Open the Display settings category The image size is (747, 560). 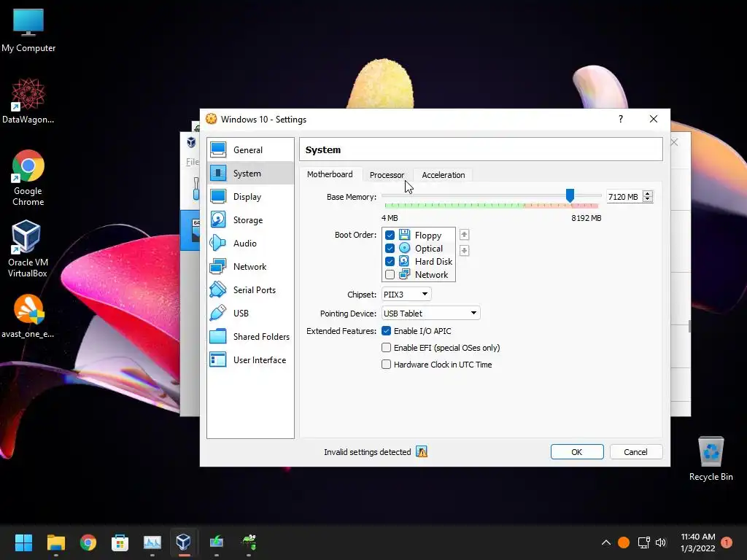[x=250, y=197]
